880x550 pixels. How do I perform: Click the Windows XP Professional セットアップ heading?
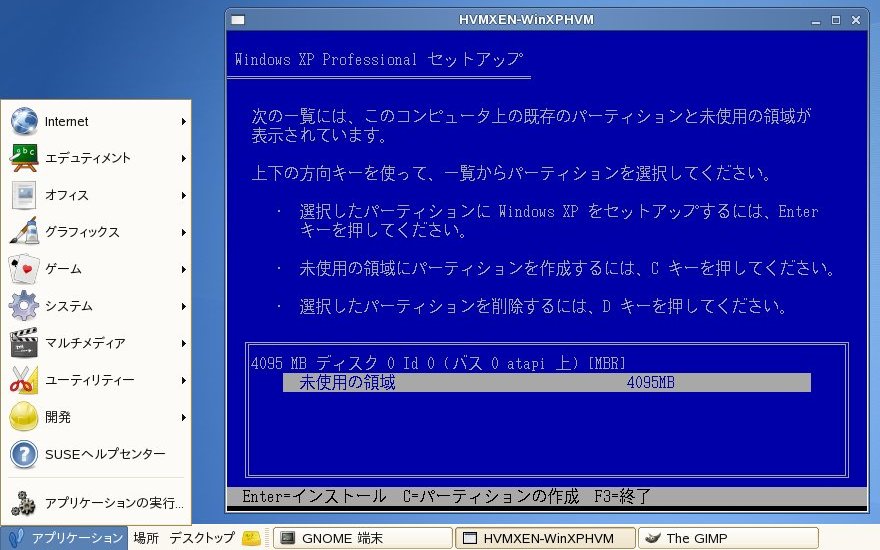(x=379, y=59)
